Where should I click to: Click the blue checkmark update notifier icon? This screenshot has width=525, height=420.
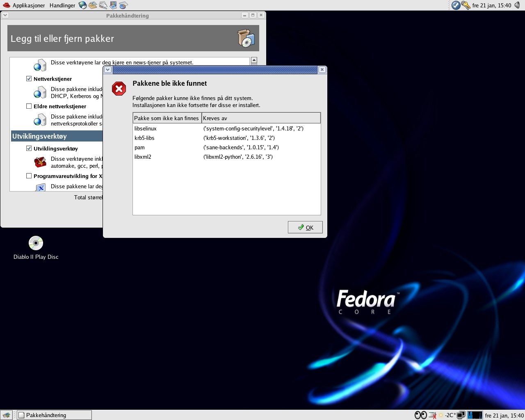pyautogui.click(x=456, y=5)
